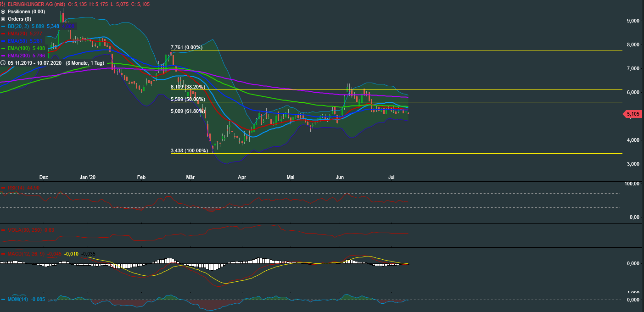Click the EMA(100) green color dash

click(x=3, y=48)
